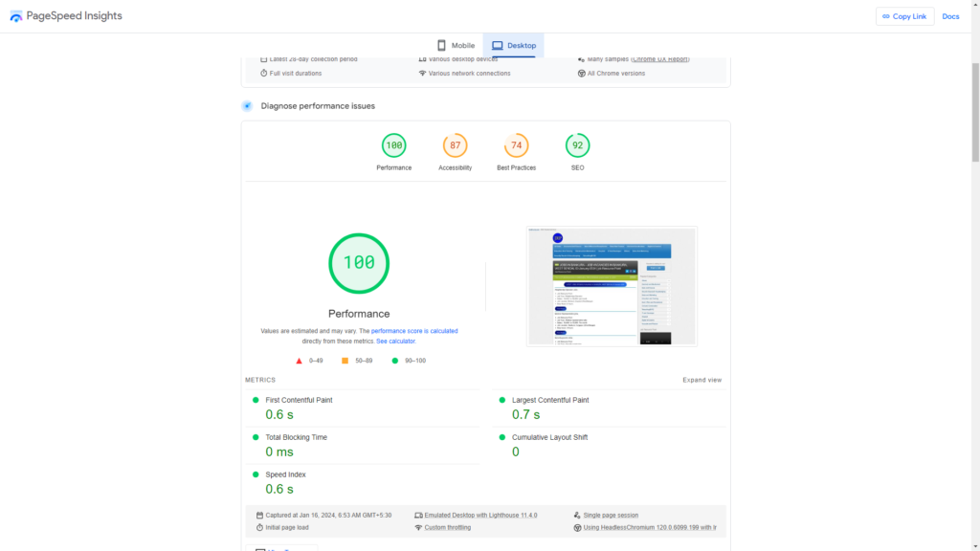
Task: Click the green dot beside Total Blocking Time
Action: click(x=256, y=437)
